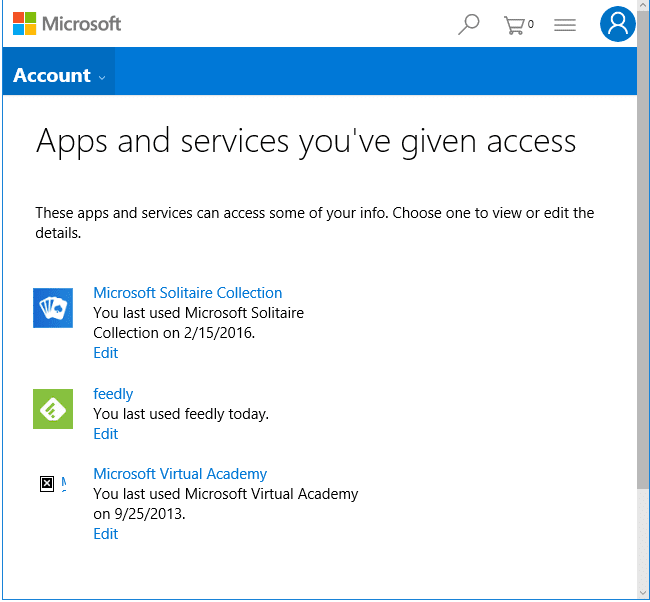Edit Microsoft Virtual Academy access
Image resolution: width=650 pixels, height=602 pixels.
pos(106,534)
